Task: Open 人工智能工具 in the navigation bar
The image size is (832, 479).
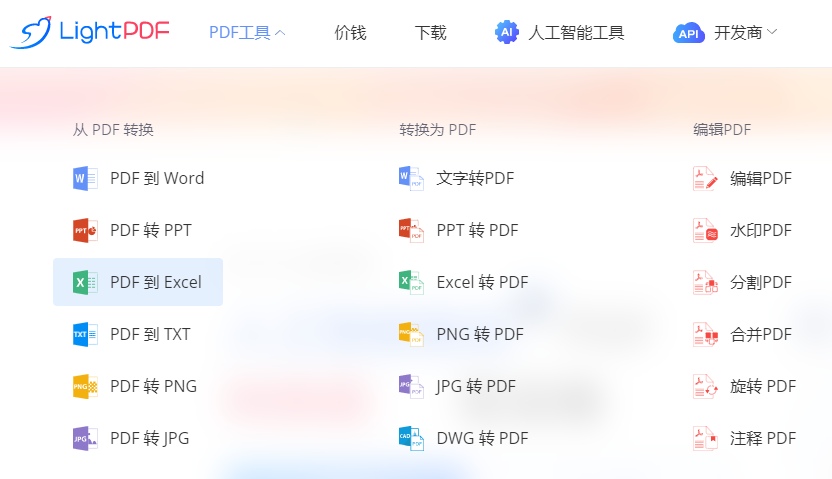Action: (576, 32)
